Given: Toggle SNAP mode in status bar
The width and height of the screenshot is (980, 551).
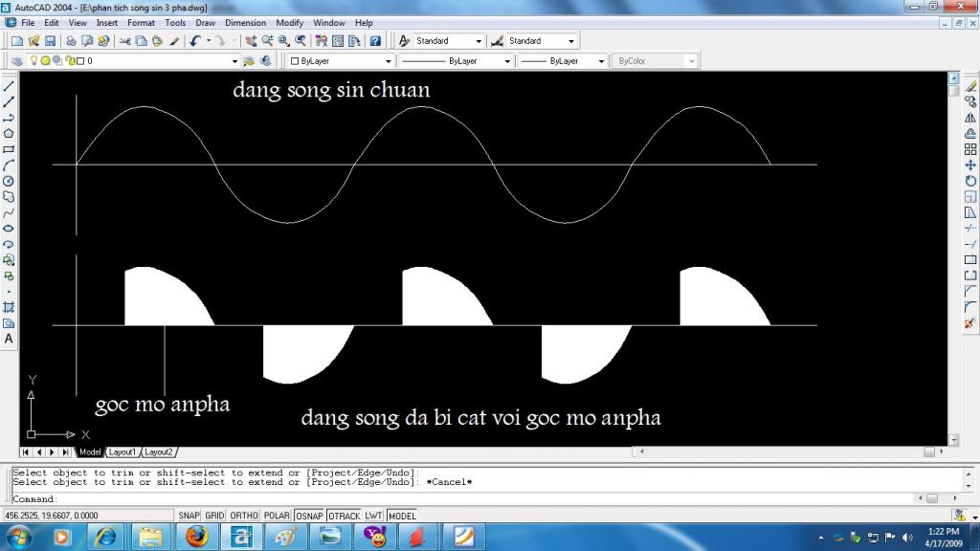Looking at the screenshot, I should click(189, 516).
